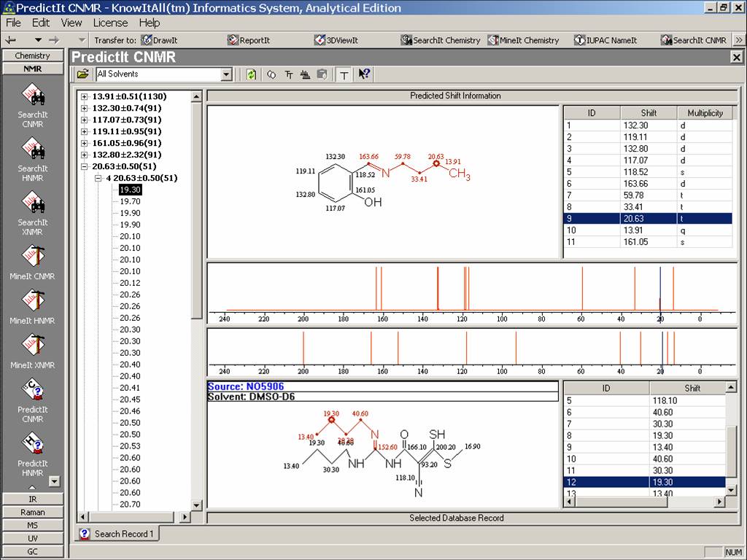
Task: Select the 20.12 shift tree entry
Action: 130,283
